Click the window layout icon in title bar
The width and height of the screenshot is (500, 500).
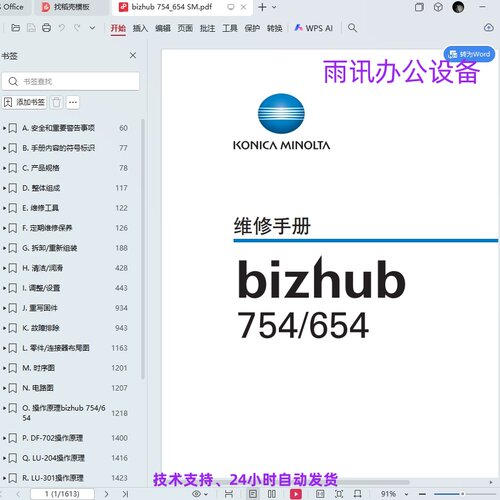[x=419, y=7]
